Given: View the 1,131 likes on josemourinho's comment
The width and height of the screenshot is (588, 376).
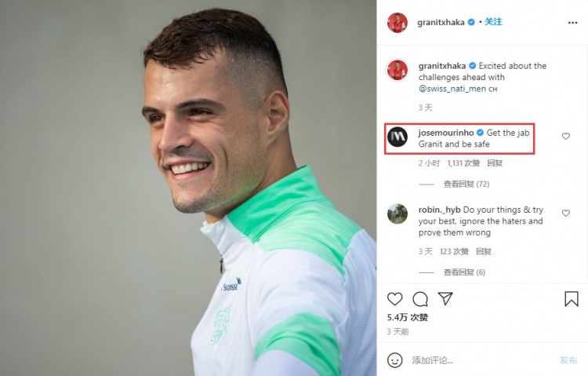Looking at the screenshot, I should [x=463, y=163].
